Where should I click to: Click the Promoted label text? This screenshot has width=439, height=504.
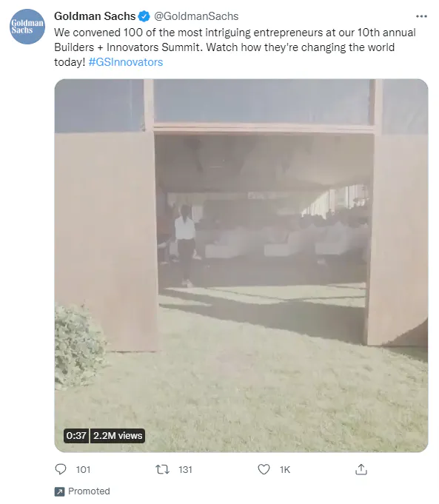pyautogui.click(x=89, y=491)
